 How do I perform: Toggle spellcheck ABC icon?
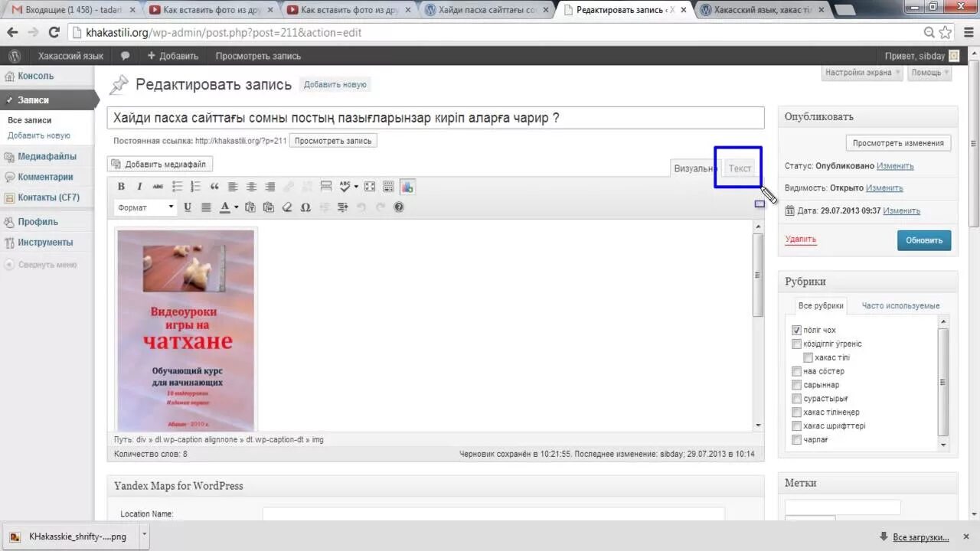point(345,187)
